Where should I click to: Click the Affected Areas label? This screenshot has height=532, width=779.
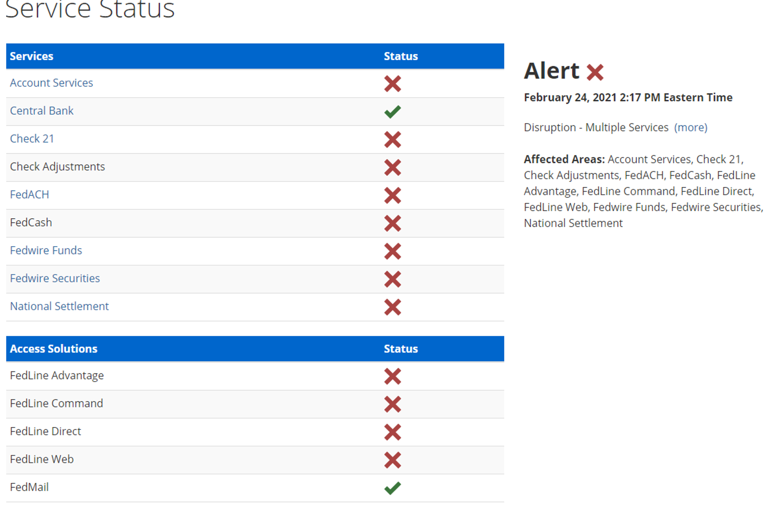click(564, 159)
